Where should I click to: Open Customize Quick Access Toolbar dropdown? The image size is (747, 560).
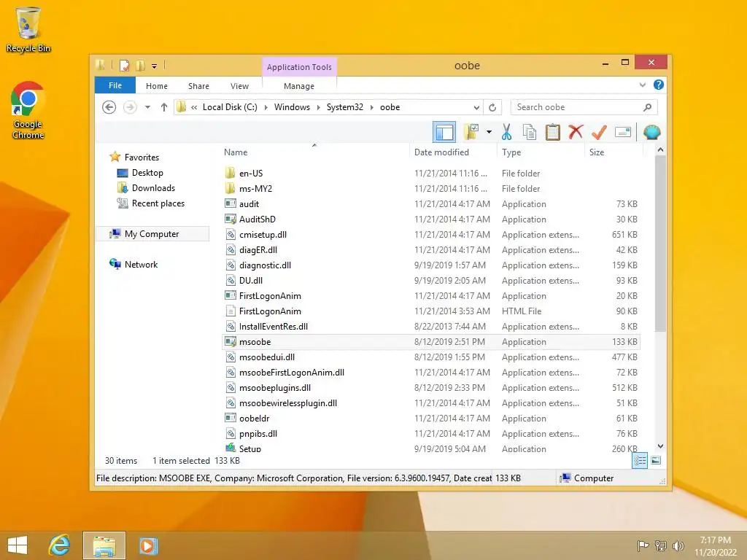tap(155, 66)
